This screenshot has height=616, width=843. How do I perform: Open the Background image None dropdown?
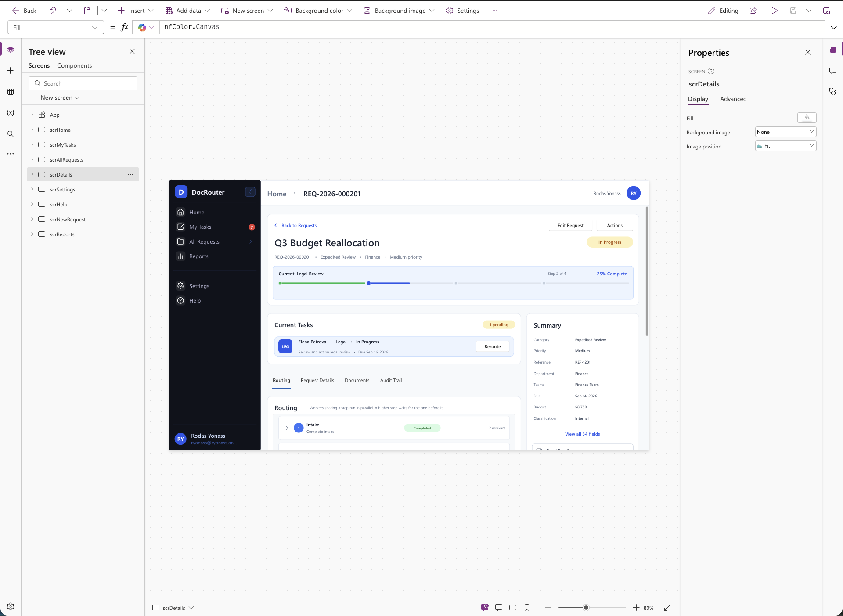(785, 132)
